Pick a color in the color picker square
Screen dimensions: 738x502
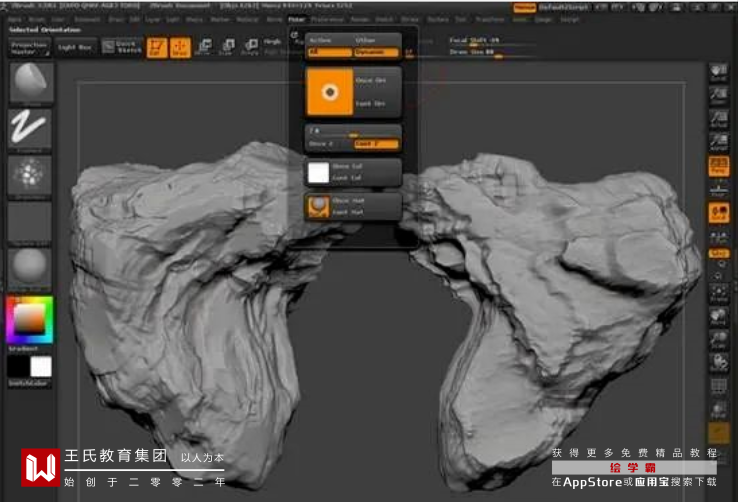coord(29,319)
